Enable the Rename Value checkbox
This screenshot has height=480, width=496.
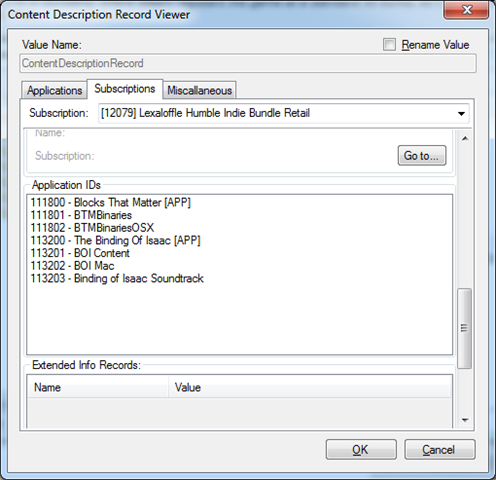tap(389, 44)
